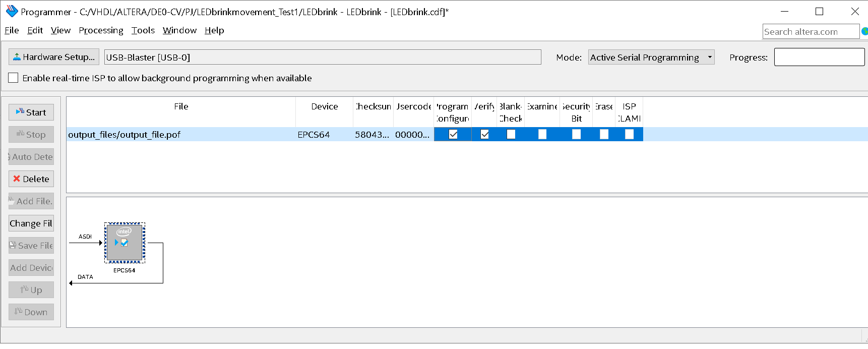Click the Device column header
Screen dimensions: 868x349
click(x=324, y=112)
